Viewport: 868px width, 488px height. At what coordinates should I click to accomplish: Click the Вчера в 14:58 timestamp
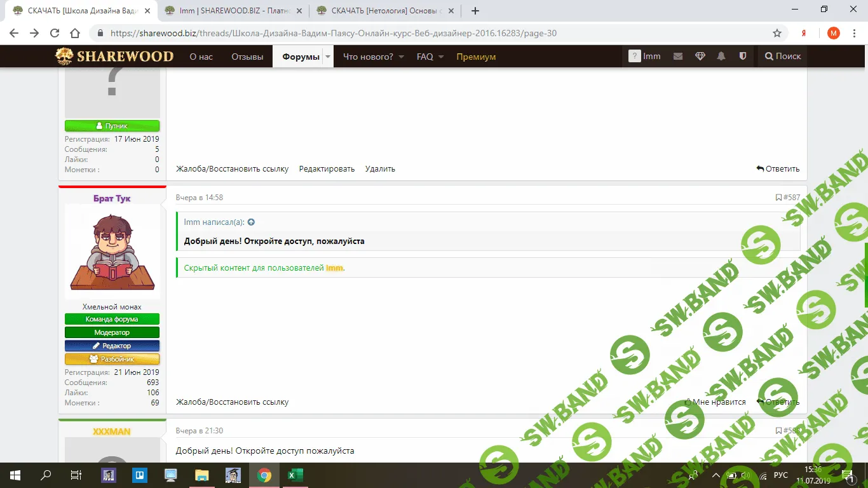point(200,198)
